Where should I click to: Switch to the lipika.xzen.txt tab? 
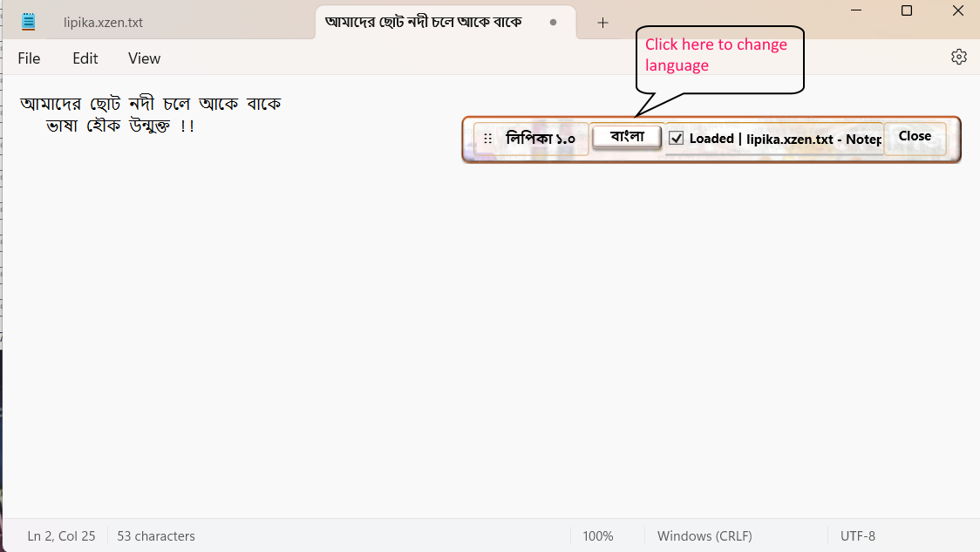coord(103,23)
